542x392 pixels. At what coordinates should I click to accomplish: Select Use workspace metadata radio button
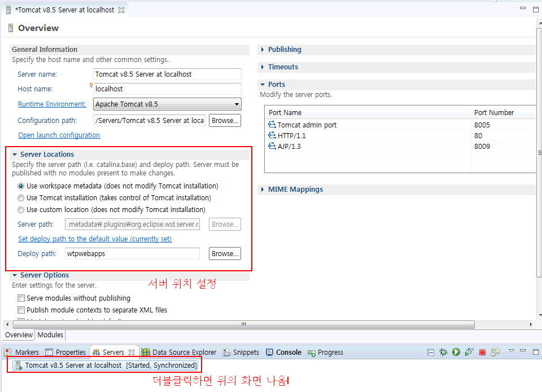pyautogui.click(x=21, y=186)
